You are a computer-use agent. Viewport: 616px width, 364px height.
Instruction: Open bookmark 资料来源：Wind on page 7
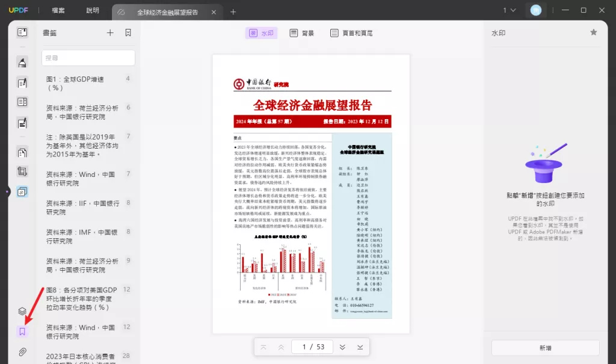pos(88,179)
